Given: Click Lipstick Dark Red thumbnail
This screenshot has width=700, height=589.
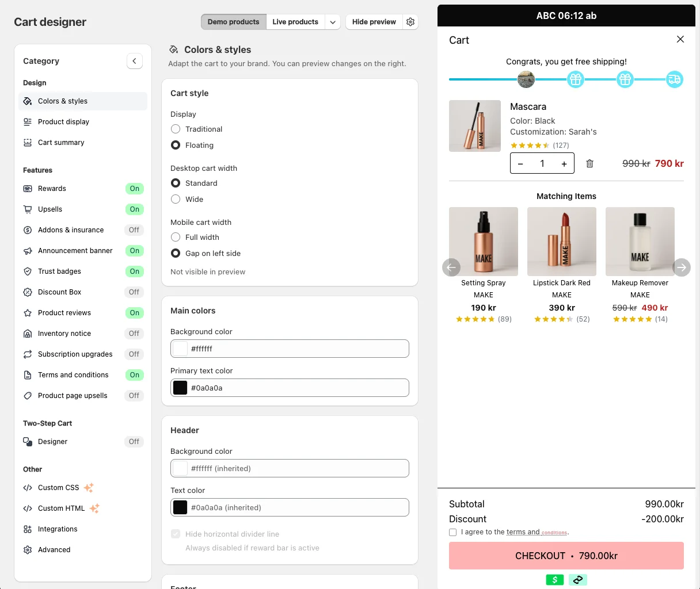Looking at the screenshot, I should [x=562, y=242].
